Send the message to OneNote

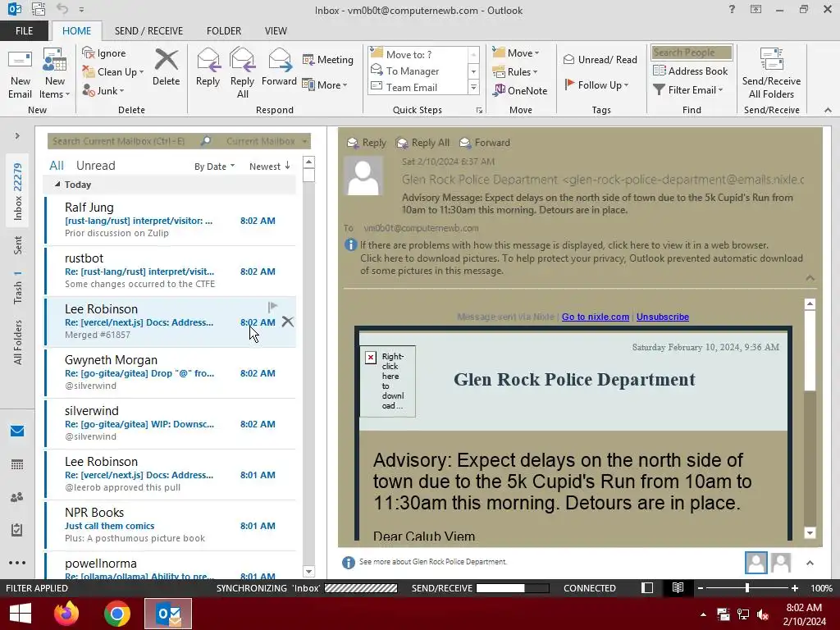(520, 90)
